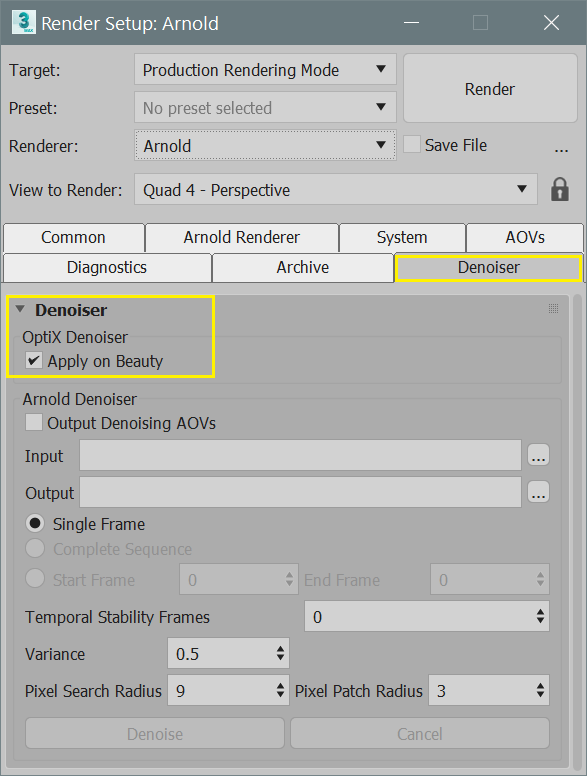This screenshot has height=776, width=587.
Task: Toggle the Apply on Beauty checkbox
Action: coord(34,360)
